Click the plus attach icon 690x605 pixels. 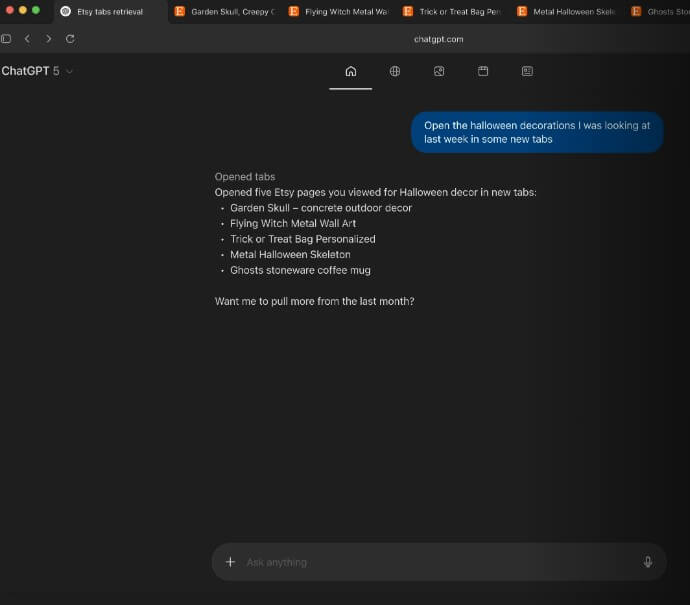tap(230, 562)
